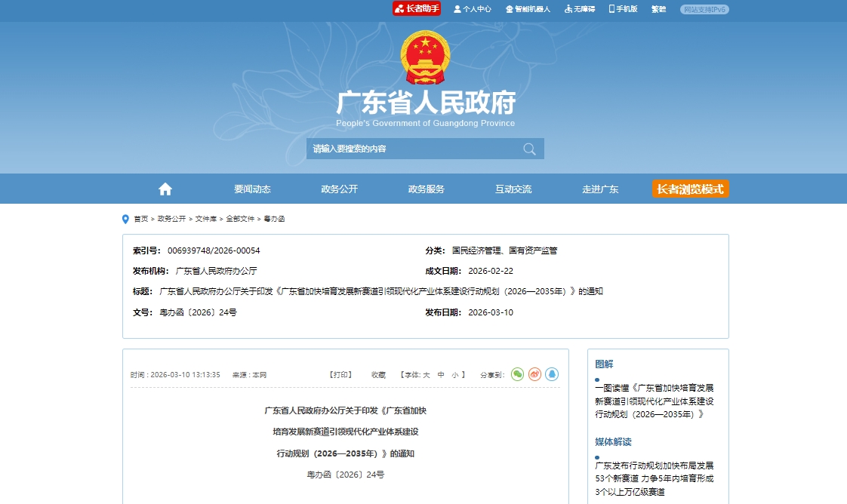Enable 无障碍 accessibility mode
This screenshot has width=847, height=504.
pyautogui.click(x=579, y=9)
